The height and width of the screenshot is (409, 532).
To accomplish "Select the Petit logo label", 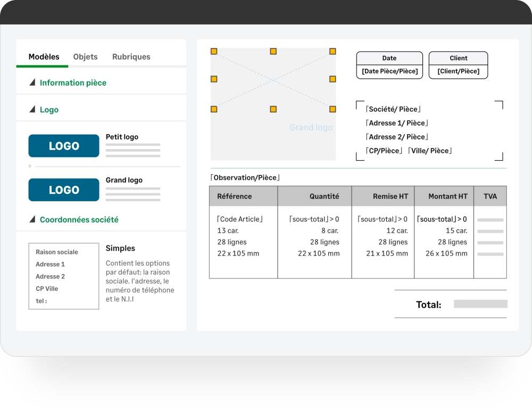I will [x=122, y=137].
